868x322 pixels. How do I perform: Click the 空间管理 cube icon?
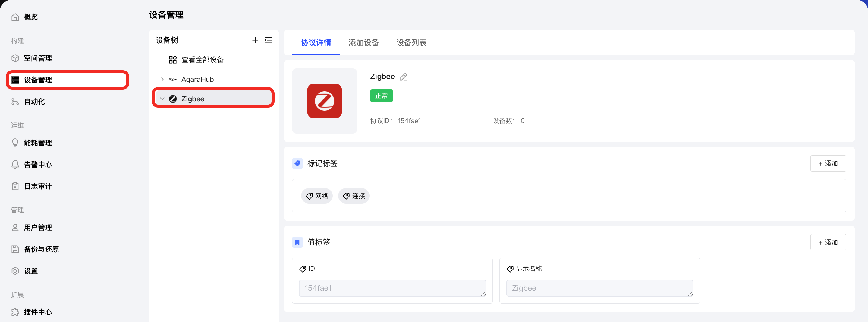15,58
